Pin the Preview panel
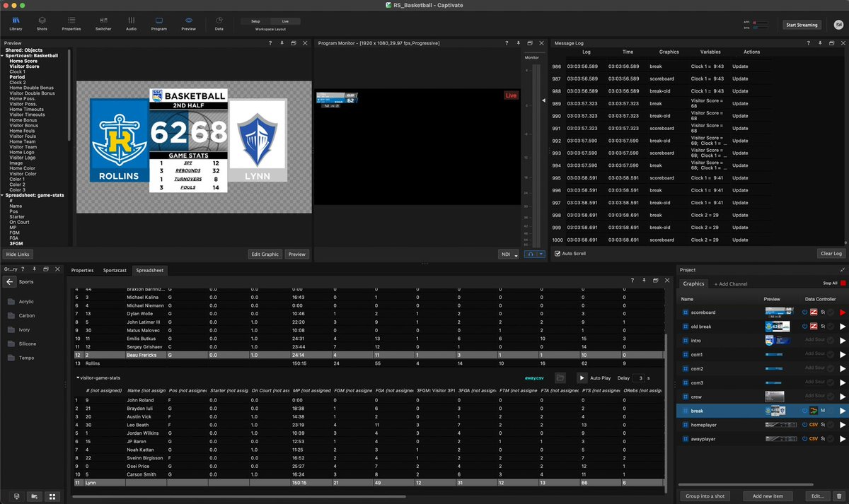This screenshot has height=504, width=849. (282, 43)
